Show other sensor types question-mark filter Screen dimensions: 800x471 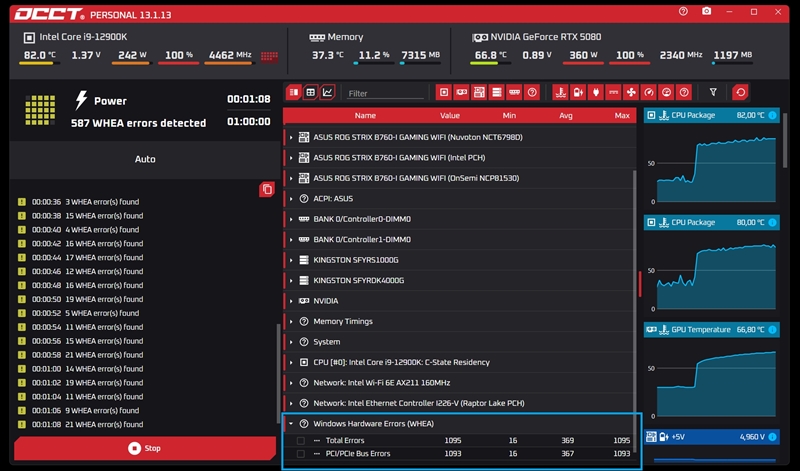(x=684, y=92)
